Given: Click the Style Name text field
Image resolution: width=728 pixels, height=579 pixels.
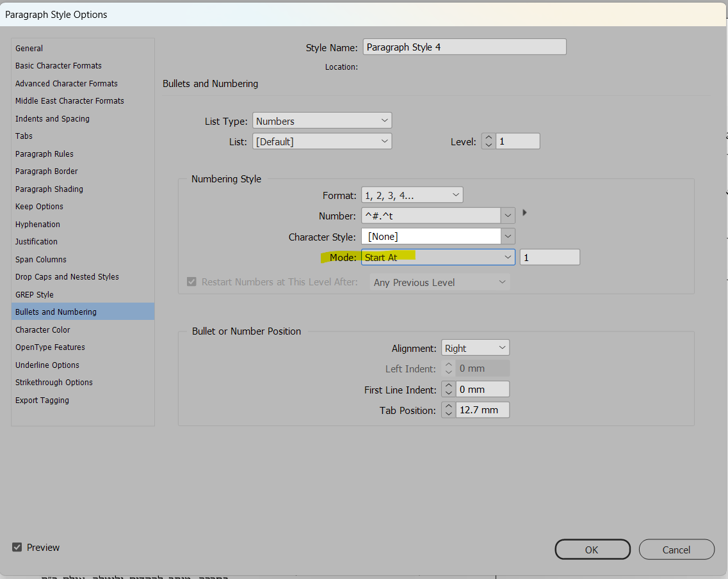Looking at the screenshot, I should coord(464,47).
